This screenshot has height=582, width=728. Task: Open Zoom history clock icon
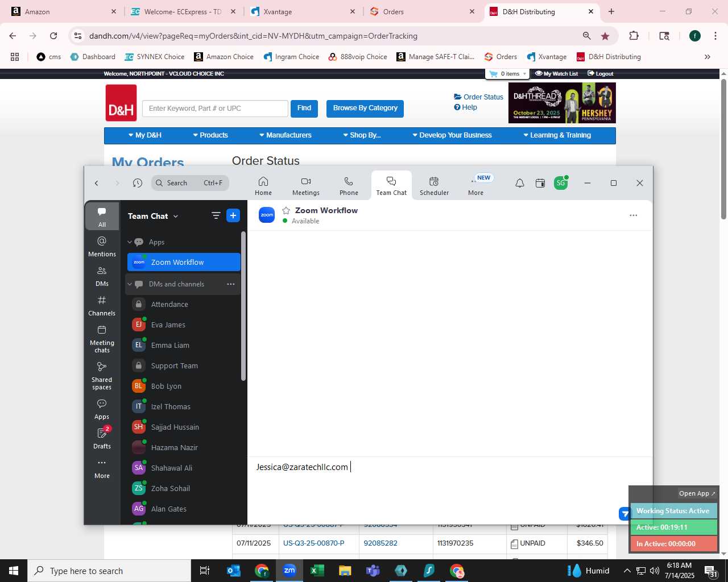(138, 183)
